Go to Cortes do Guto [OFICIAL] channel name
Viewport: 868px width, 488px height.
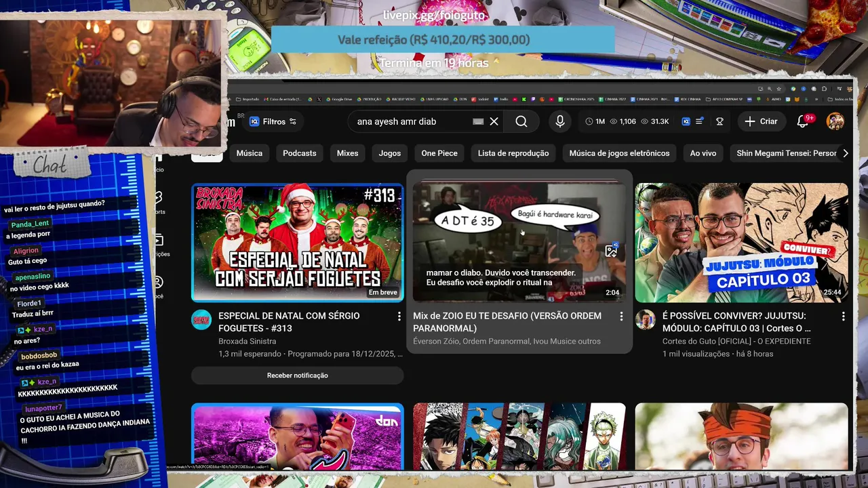point(736,341)
